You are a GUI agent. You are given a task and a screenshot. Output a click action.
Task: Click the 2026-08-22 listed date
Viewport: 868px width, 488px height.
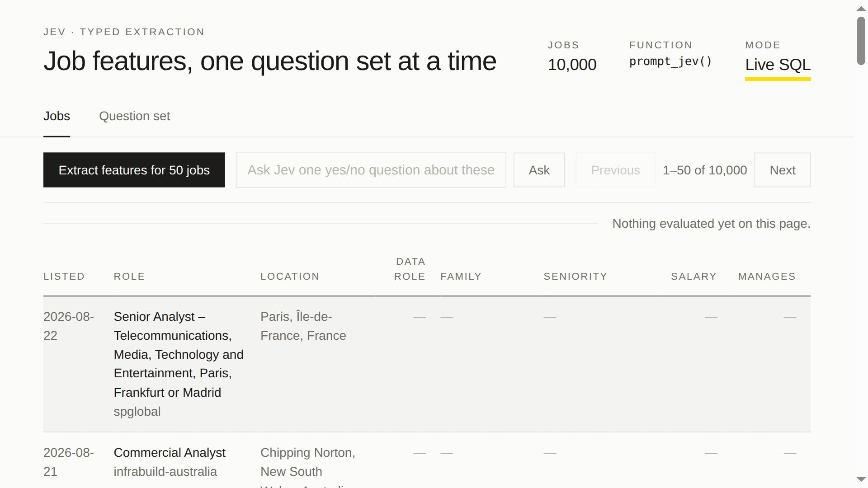69,326
